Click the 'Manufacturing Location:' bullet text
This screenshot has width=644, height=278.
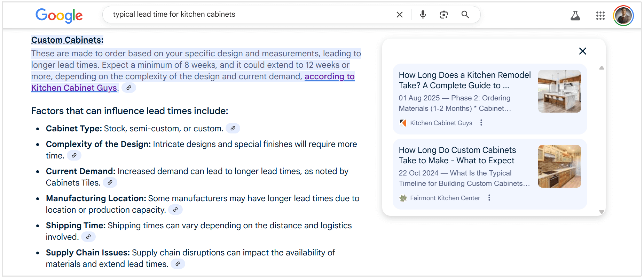96,198
